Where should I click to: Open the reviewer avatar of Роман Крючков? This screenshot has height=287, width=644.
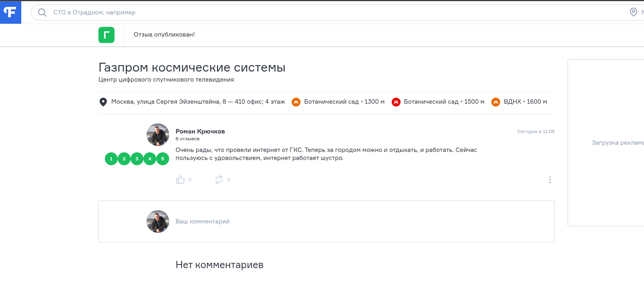(158, 135)
